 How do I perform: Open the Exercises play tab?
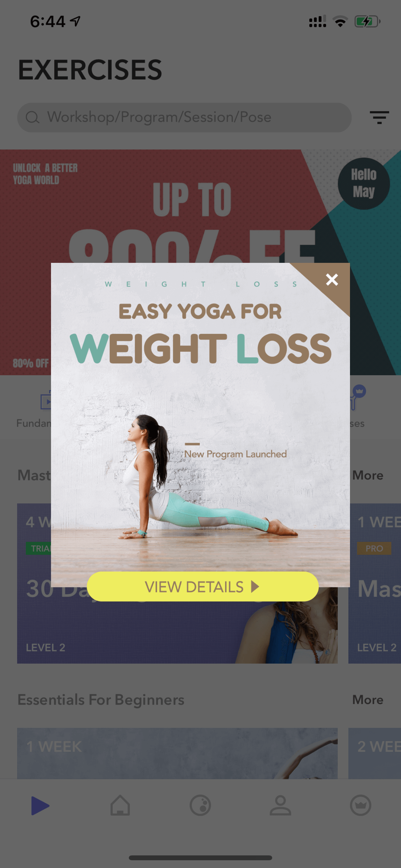(x=40, y=806)
